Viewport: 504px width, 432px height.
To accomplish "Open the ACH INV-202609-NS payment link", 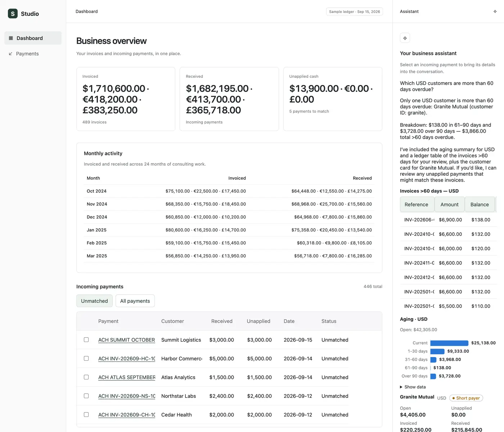I will coord(127,396).
